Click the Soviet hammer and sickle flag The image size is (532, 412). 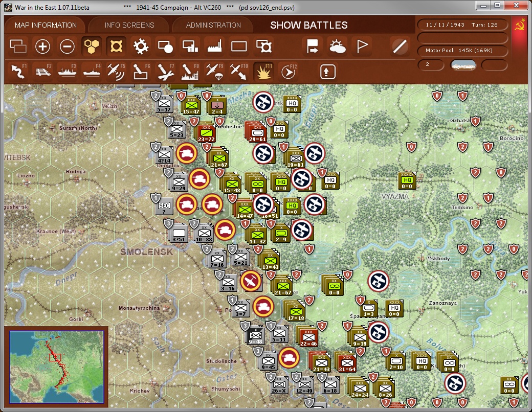click(x=519, y=25)
